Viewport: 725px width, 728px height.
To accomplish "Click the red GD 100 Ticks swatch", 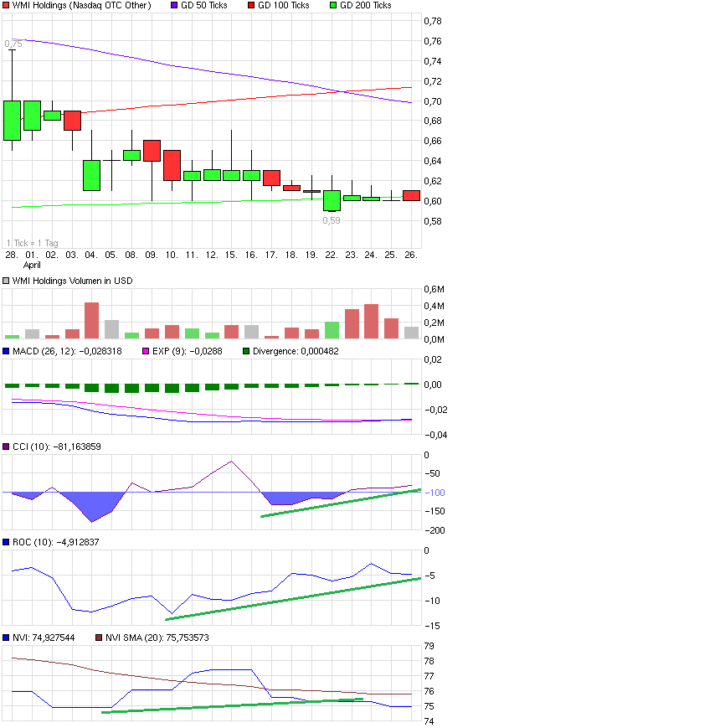I will pos(251,6).
